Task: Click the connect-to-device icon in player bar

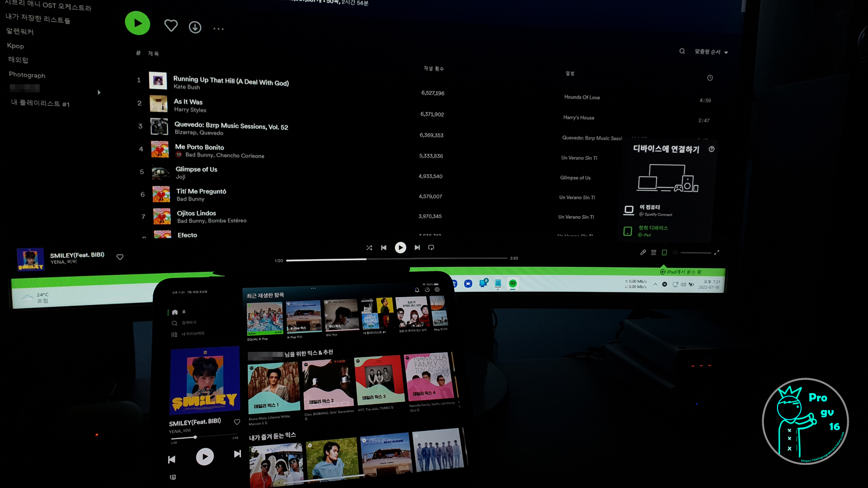Action: (664, 252)
